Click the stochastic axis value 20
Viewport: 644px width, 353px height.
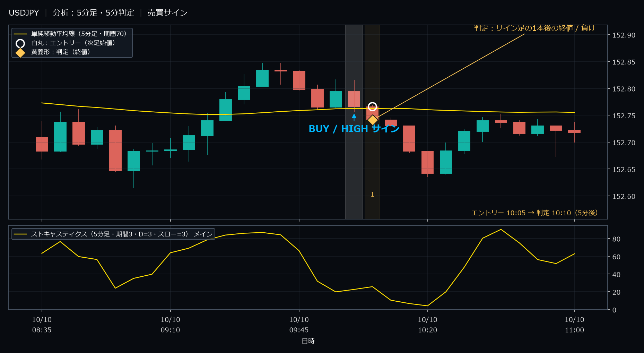pos(616,292)
